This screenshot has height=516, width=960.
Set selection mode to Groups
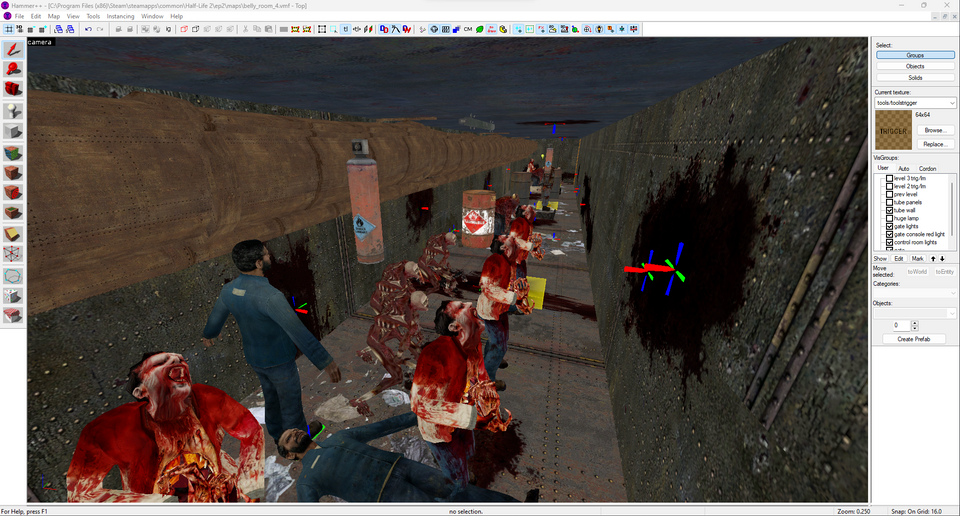(915, 55)
